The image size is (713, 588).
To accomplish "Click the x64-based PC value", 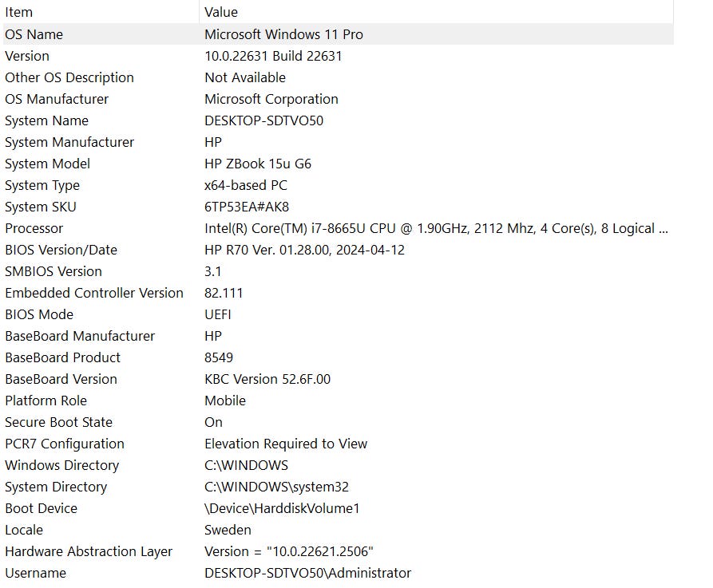I will click(x=246, y=185).
